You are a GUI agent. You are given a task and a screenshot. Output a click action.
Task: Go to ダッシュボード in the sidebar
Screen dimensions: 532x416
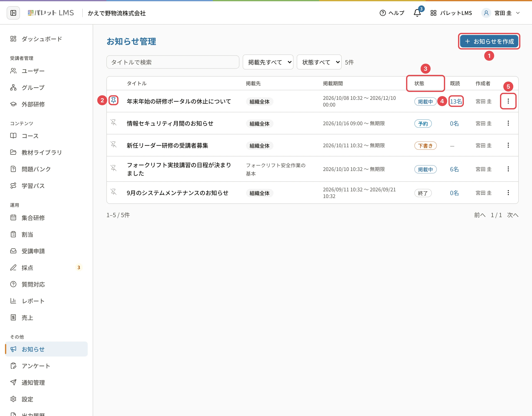click(46, 39)
